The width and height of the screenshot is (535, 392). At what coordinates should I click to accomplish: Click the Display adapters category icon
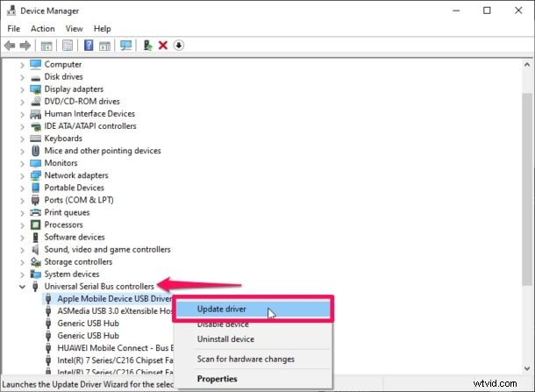point(35,89)
